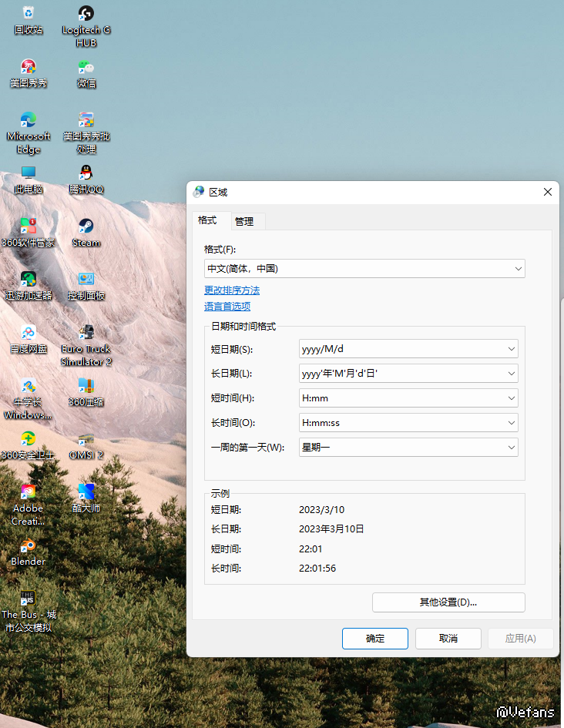Click the Adobe Creative Cloud icon
Image resolution: width=564 pixels, height=728 pixels.
(29, 492)
